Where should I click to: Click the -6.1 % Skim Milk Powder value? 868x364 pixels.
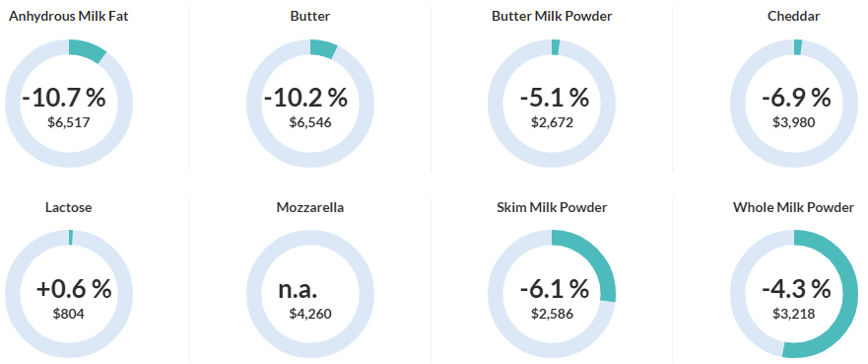tap(554, 289)
